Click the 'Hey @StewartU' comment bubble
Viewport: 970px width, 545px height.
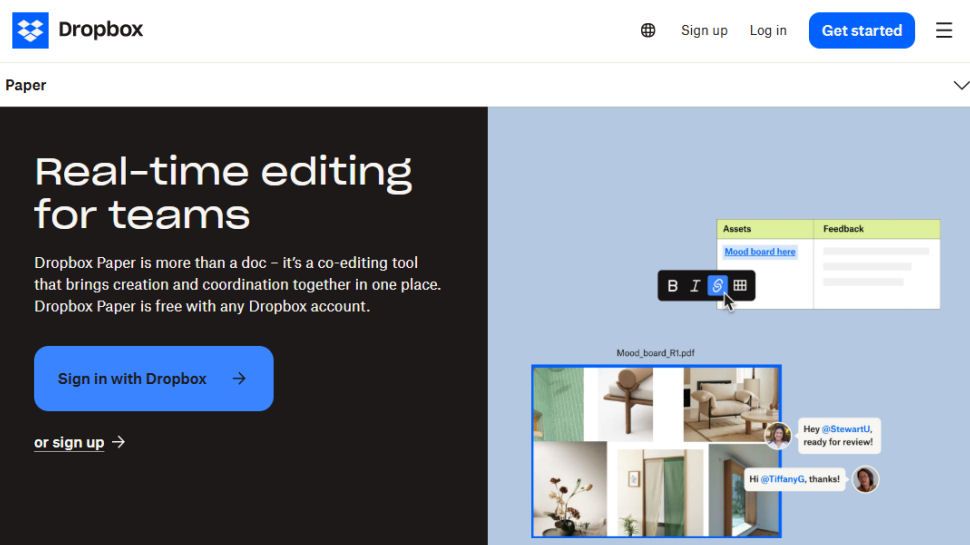pyautogui.click(x=838, y=435)
